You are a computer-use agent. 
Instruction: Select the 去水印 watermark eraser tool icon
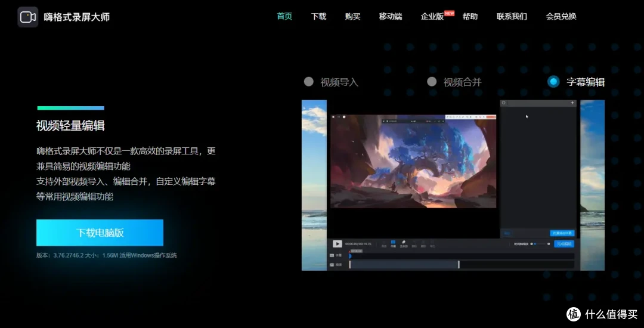tap(403, 243)
